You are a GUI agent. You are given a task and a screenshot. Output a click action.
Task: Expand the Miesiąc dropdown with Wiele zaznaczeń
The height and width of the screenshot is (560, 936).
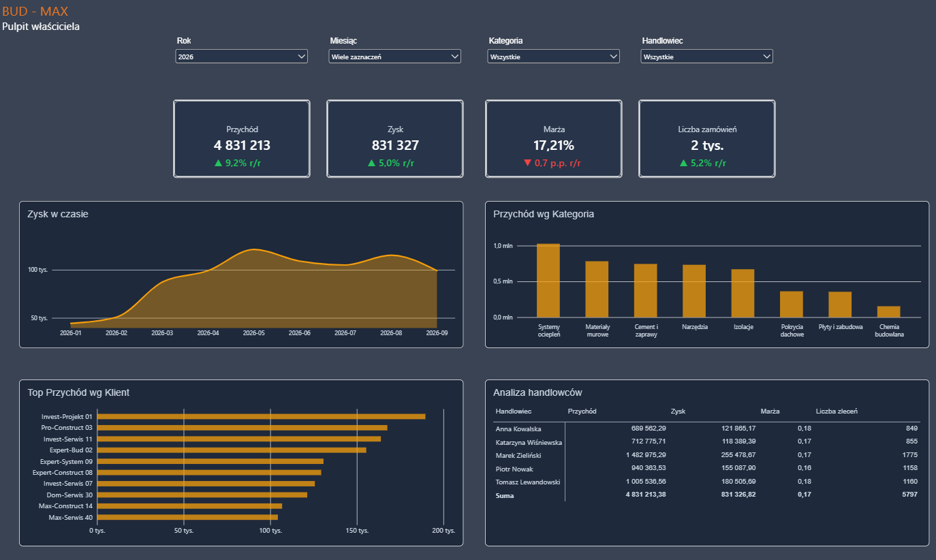(394, 57)
